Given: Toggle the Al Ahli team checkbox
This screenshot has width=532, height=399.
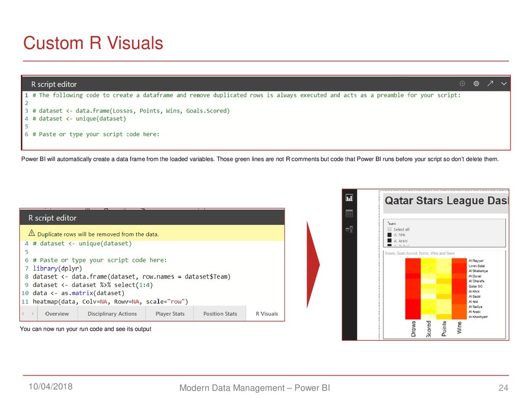Looking at the screenshot, I should point(389,235).
